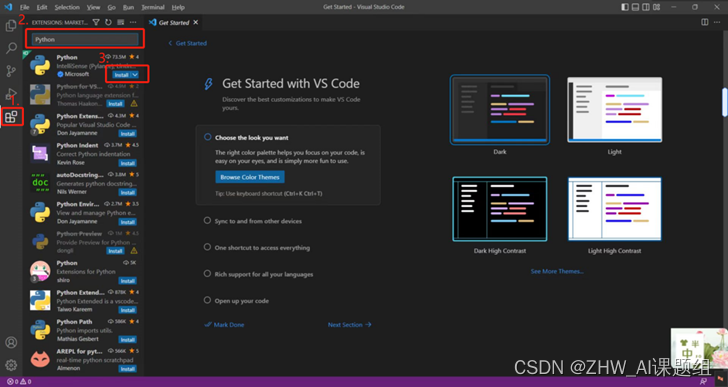Open the Manage gear icon
The image size is (728, 387).
click(11, 365)
